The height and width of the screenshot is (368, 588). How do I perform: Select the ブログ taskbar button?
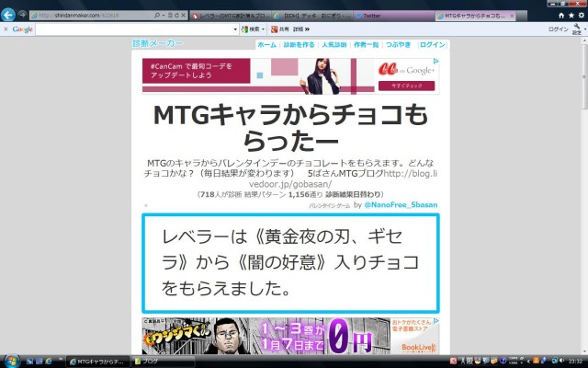click(x=163, y=362)
